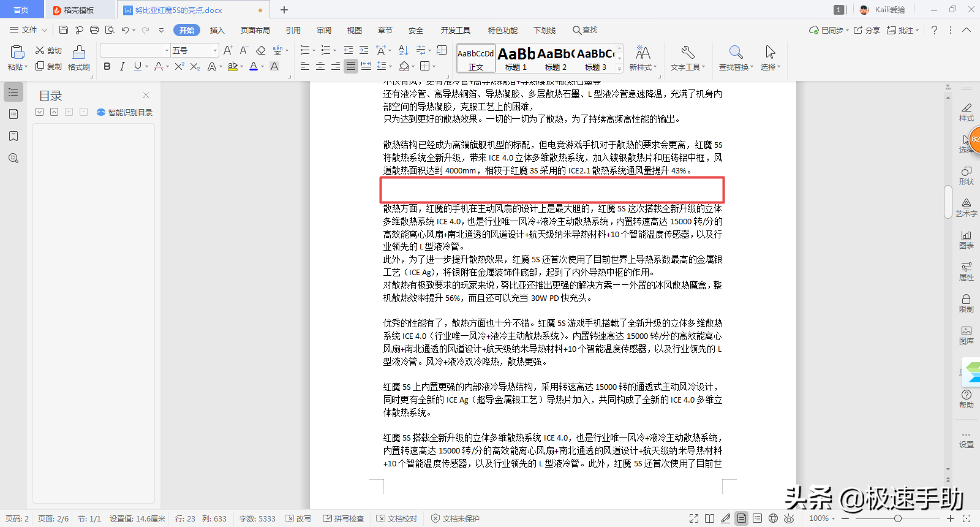The width and height of the screenshot is (980, 527).
Task: Undo the last action
Action: pos(125,30)
